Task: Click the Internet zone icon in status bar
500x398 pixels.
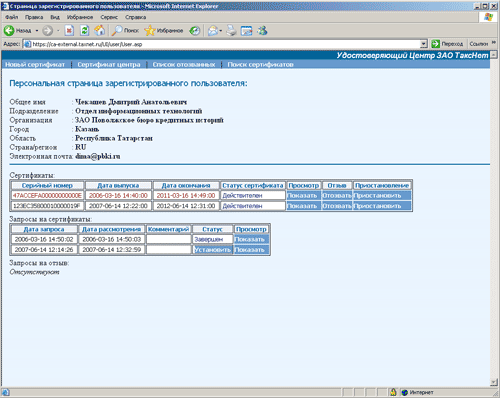Action: click(405, 392)
